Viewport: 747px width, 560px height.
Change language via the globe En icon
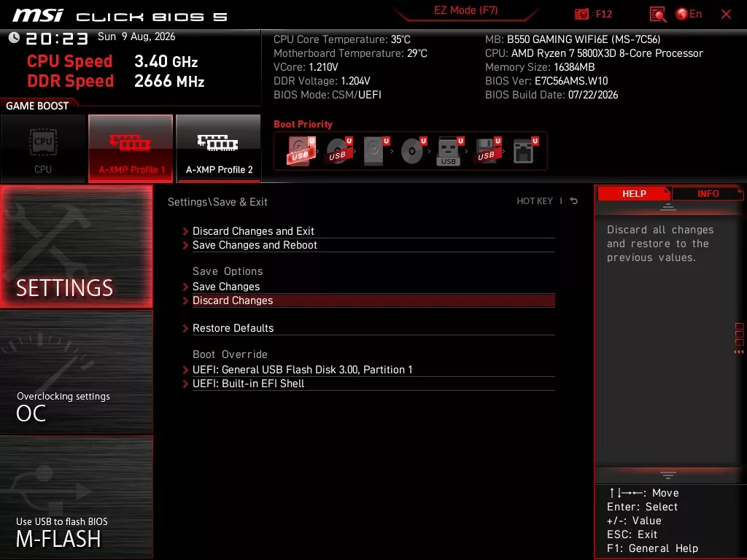coord(689,14)
